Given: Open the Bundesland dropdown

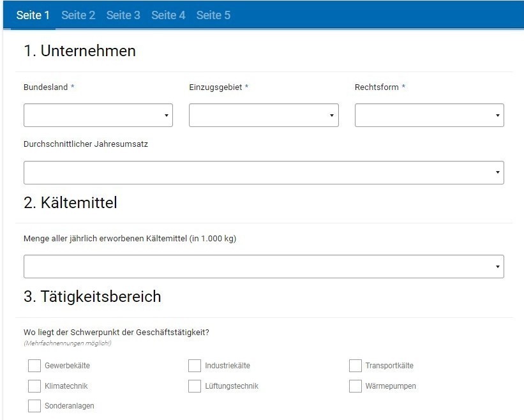Looking at the screenshot, I should click(98, 116).
